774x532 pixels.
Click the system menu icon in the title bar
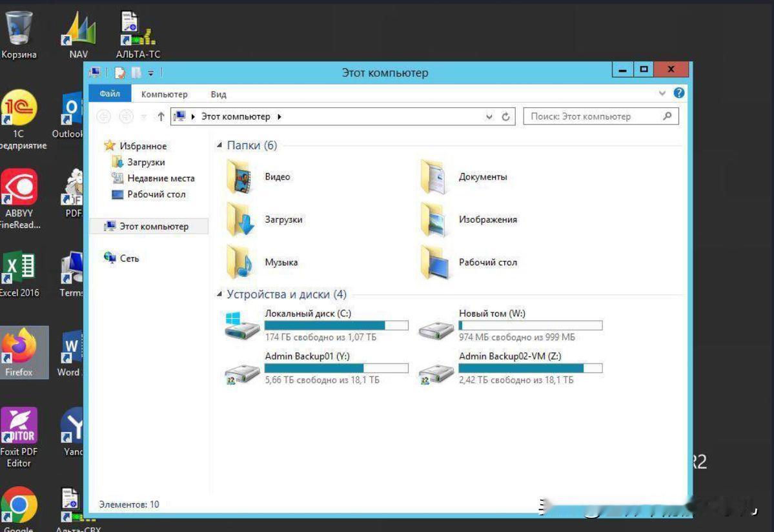click(96, 72)
